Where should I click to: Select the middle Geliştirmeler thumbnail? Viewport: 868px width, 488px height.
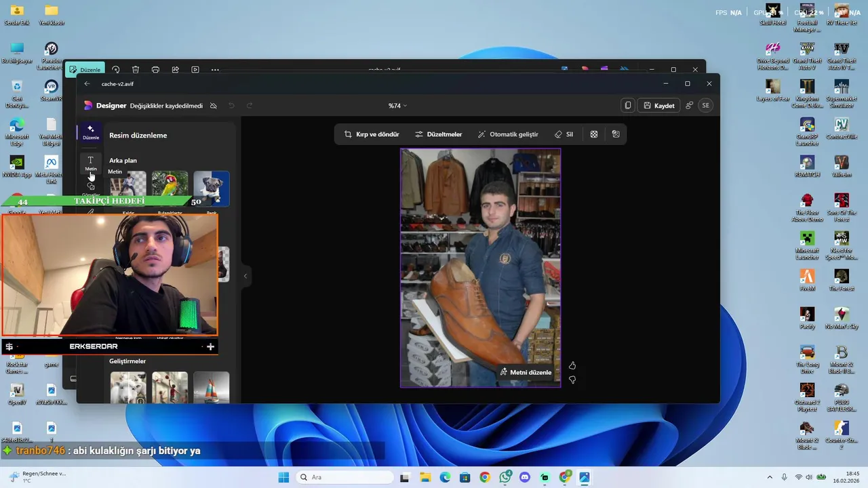(170, 387)
